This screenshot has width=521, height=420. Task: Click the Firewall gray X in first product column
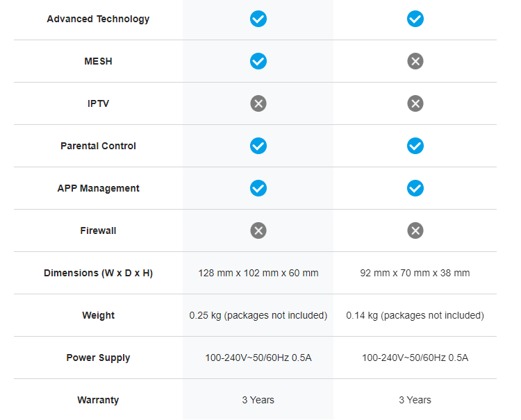[258, 230]
